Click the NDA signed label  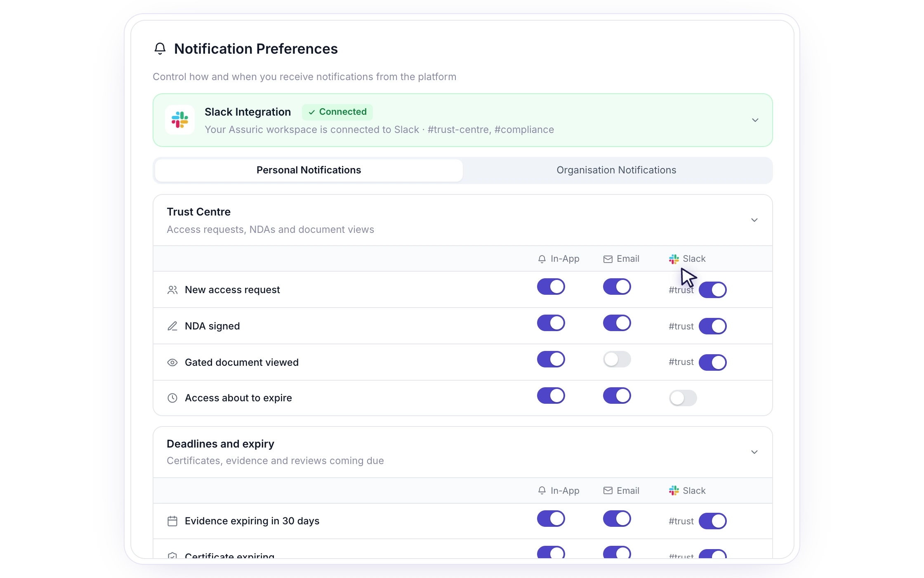coord(212,326)
